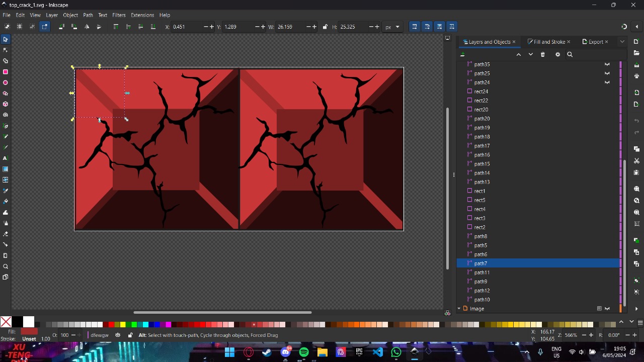Move object down with chevron arrow

click(x=530, y=54)
